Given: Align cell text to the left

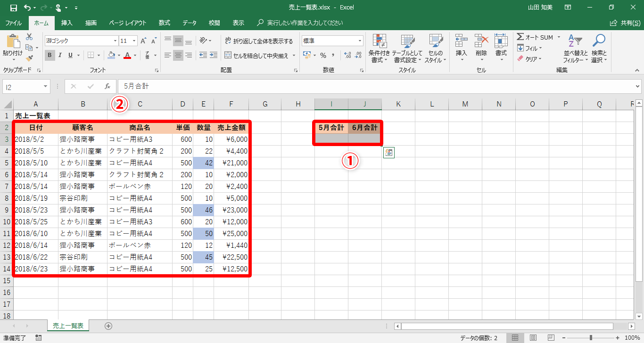Looking at the screenshot, I should point(168,55).
